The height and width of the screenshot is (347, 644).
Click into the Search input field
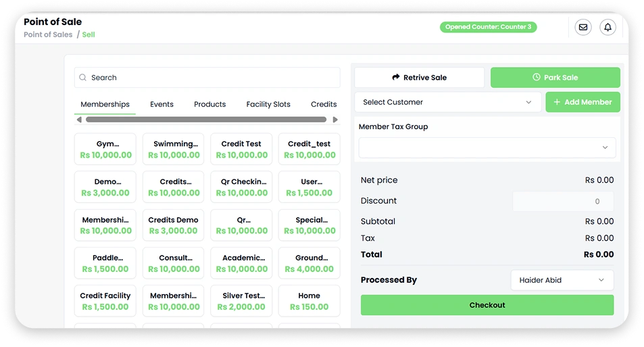click(x=207, y=77)
